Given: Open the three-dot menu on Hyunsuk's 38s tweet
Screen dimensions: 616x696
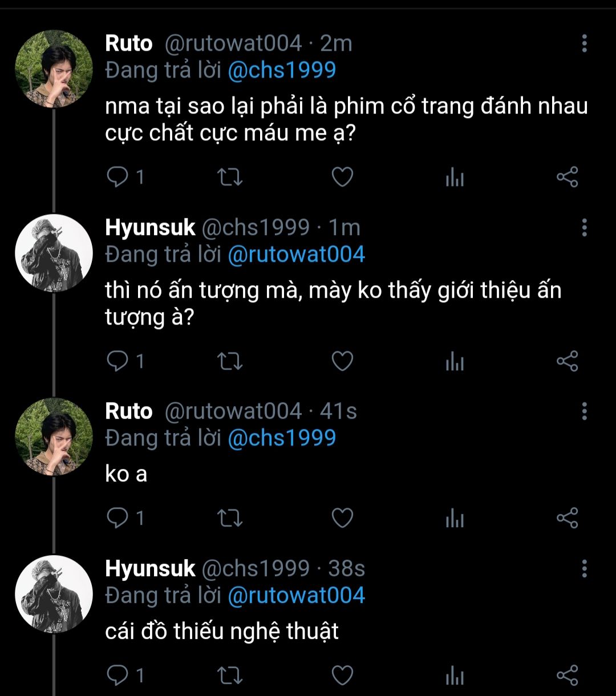Looking at the screenshot, I should (584, 569).
